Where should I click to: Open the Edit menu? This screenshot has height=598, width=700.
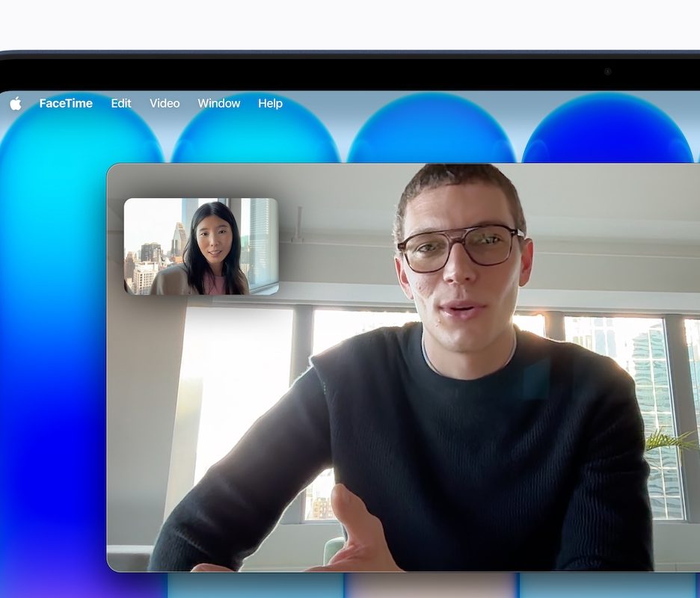pos(121,104)
